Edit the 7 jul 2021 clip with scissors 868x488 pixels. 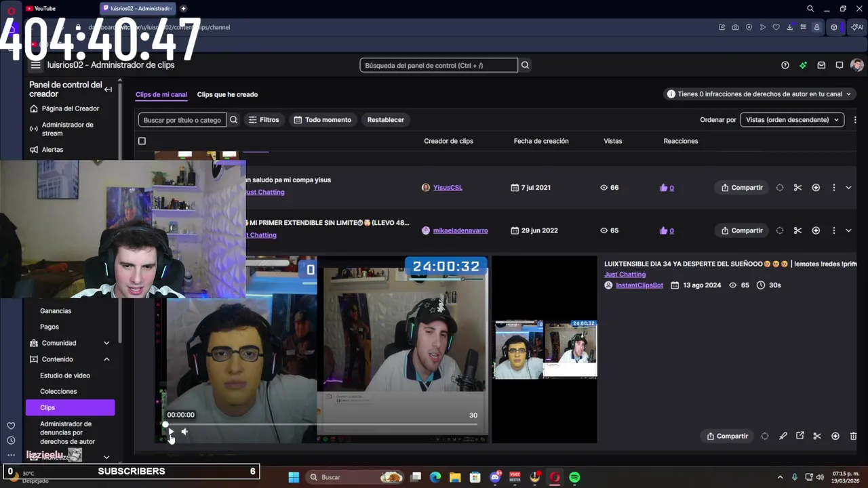point(797,188)
